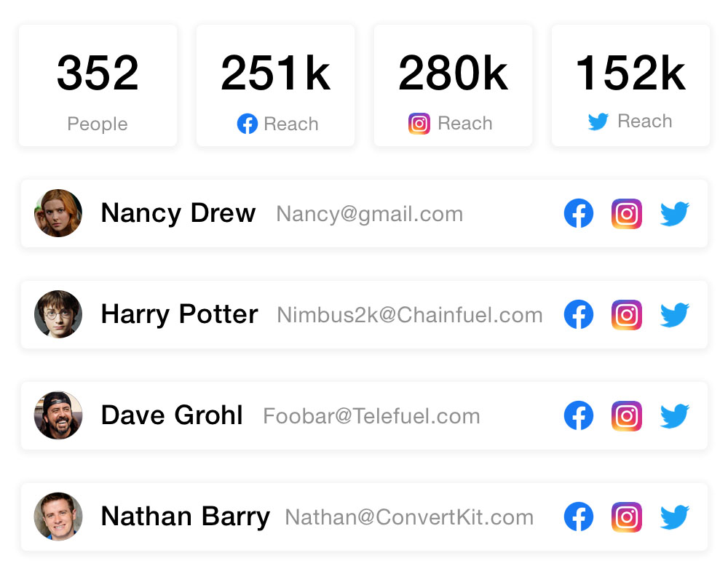Image resolution: width=728 pixels, height=582 pixels.
Task: Open Nathan Barry's Facebook icon
Action: coord(579,517)
